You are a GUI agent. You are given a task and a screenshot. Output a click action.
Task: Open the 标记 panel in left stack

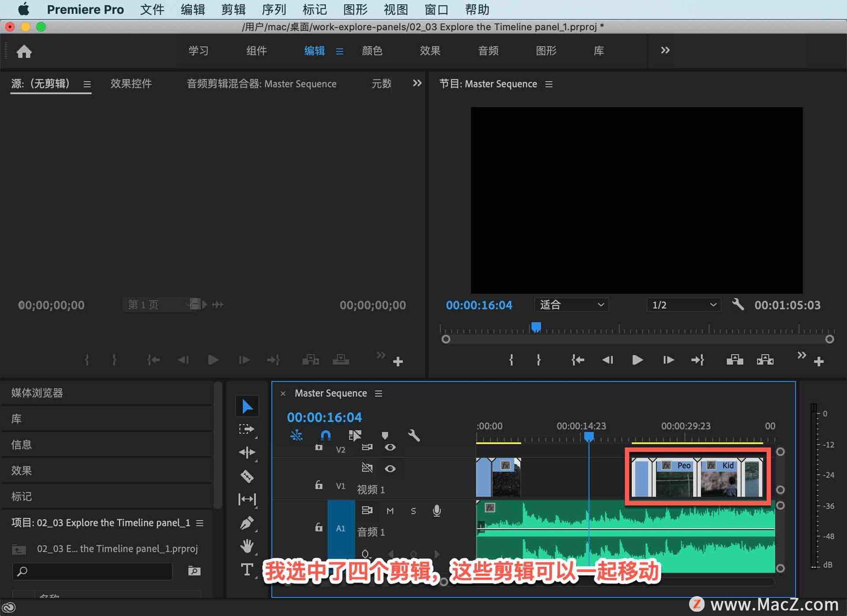pyautogui.click(x=21, y=496)
